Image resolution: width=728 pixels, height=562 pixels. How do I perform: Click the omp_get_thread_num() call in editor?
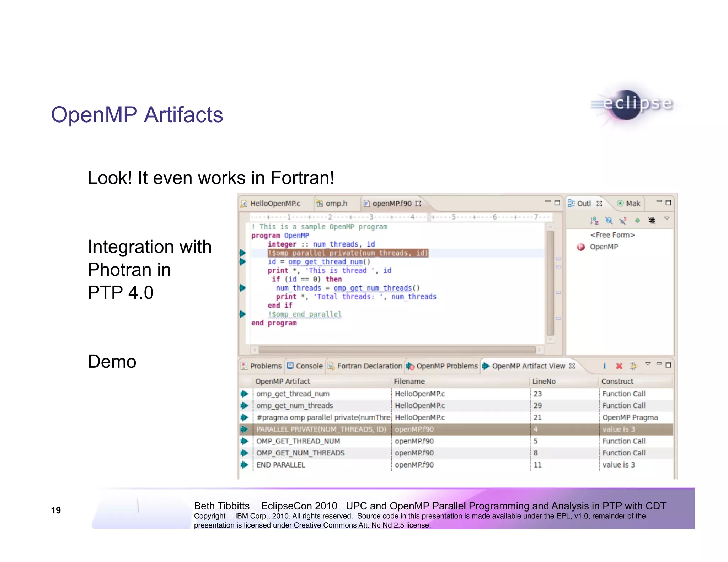point(329,262)
